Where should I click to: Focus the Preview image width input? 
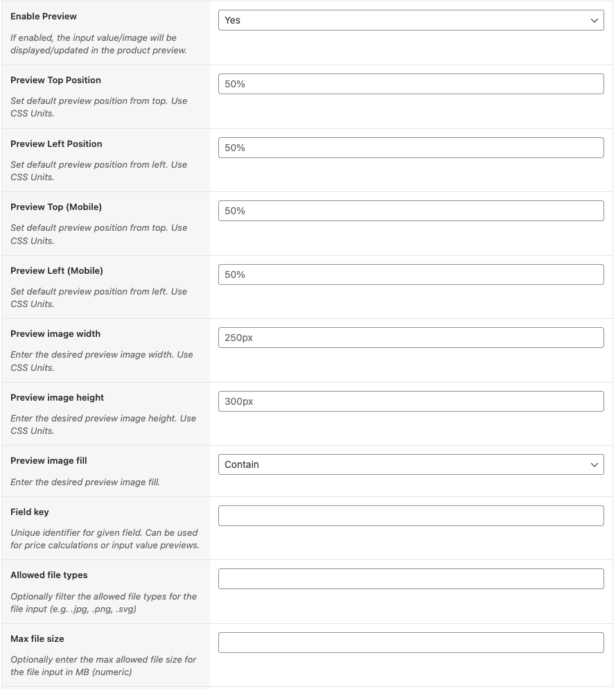pyautogui.click(x=411, y=338)
